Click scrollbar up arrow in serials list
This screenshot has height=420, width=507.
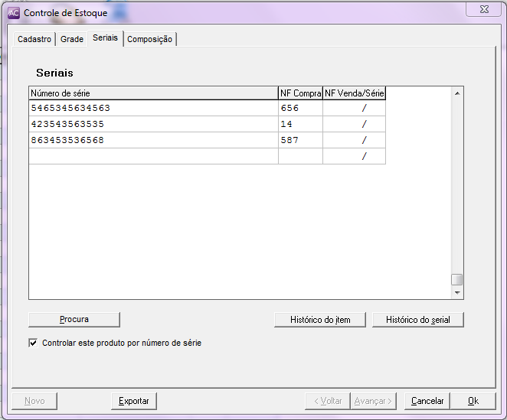click(x=457, y=93)
